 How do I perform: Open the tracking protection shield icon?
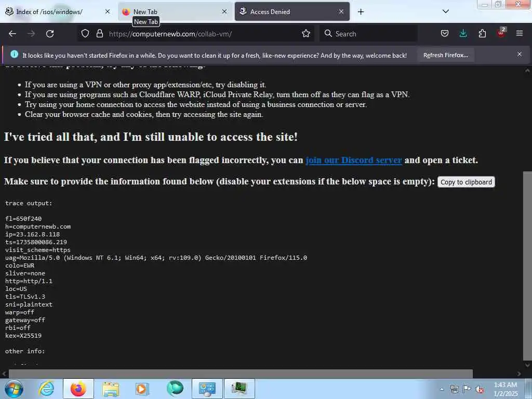coord(85,34)
